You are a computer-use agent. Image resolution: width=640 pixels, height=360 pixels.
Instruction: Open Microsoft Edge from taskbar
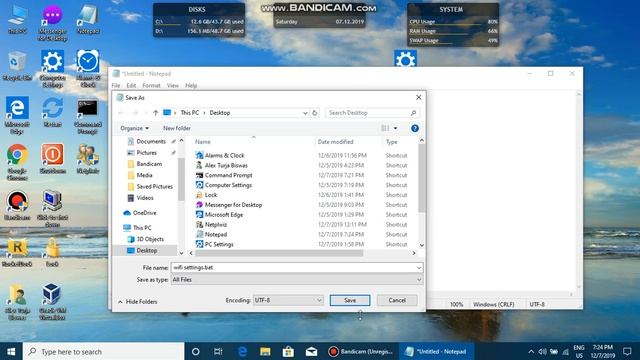[x=242, y=351]
